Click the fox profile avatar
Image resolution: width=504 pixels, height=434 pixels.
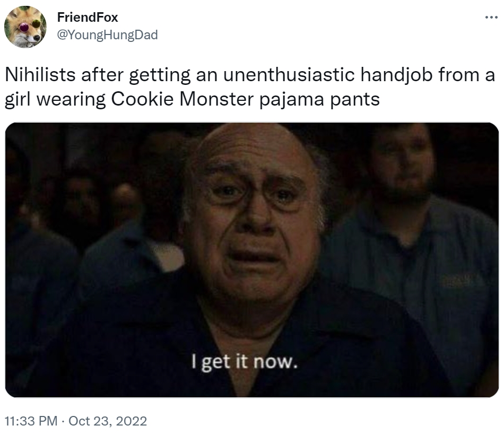click(x=25, y=27)
